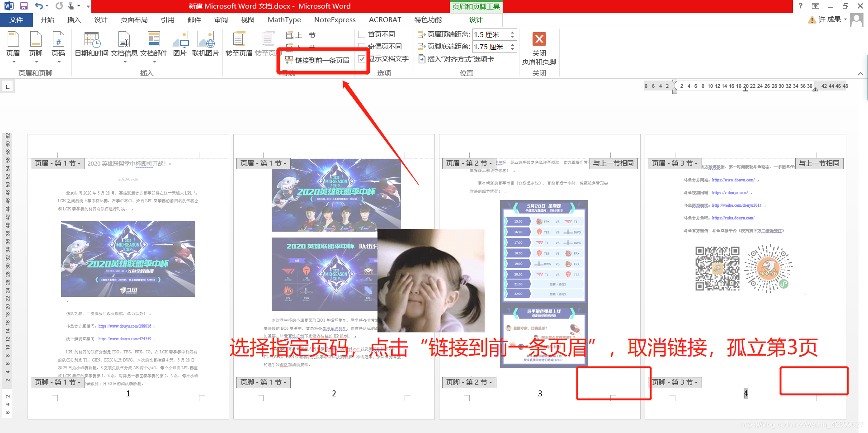Viewport: 868px width, 433px height.
Task: Toggle 首页不同 (Different First Page) checkbox
Action: (362, 34)
